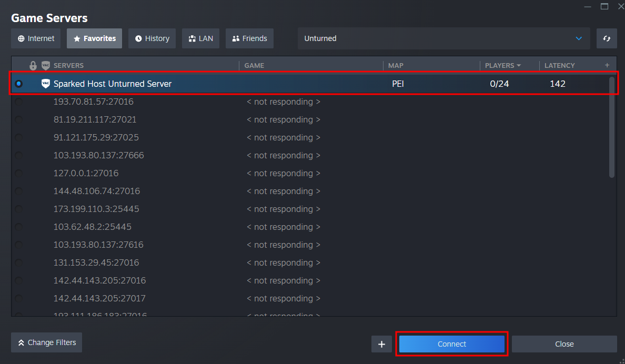Screen dimensions: 625x364
Task: Select server 131.153.29.45:27016
Action: (x=96, y=262)
